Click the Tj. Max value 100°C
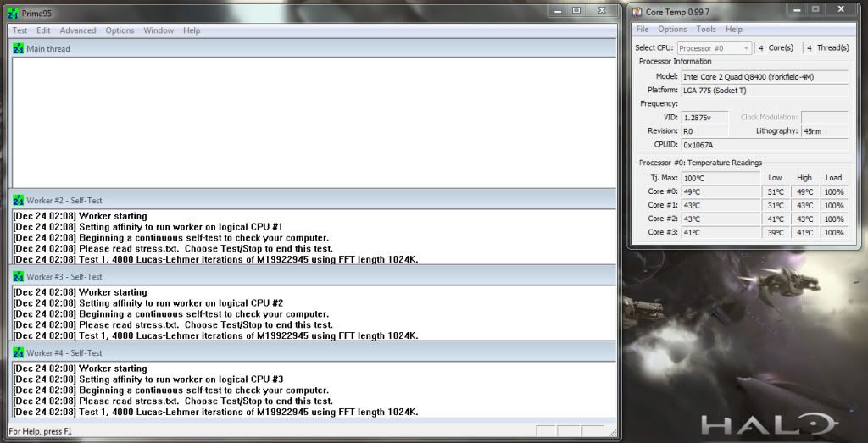Viewport: 868px width, 443px height. (x=721, y=178)
